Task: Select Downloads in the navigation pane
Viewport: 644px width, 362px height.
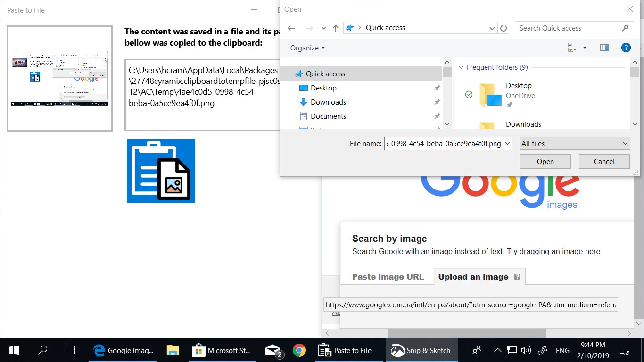Action: pos(328,102)
